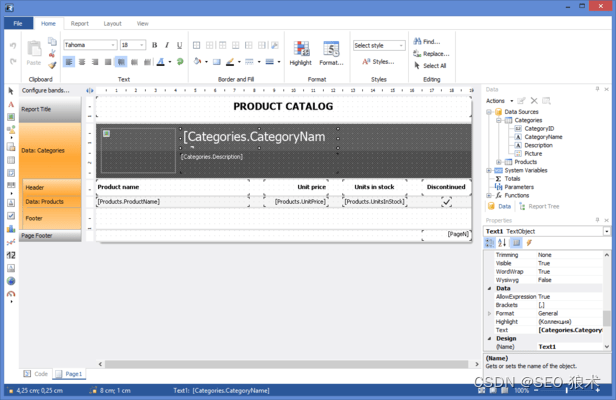Select the map globe tool in toolbox
The height and width of the screenshot is (400, 616).
coord(11,281)
